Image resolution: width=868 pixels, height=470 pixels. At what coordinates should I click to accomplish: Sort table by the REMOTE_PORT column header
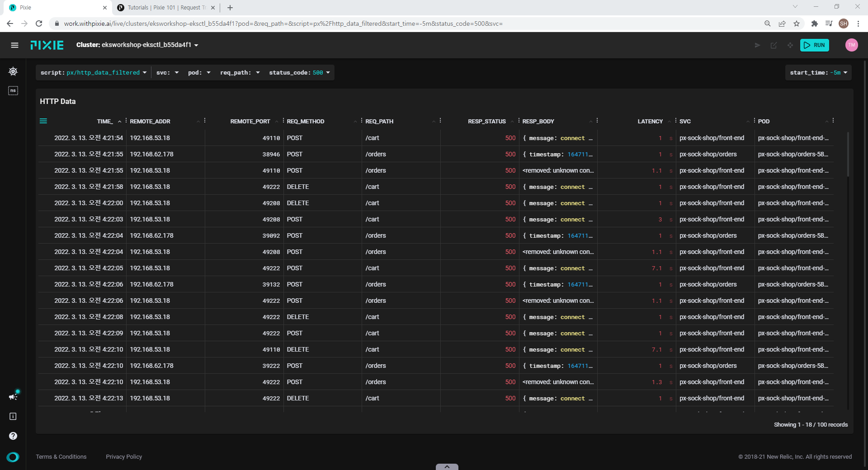(x=250, y=122)
